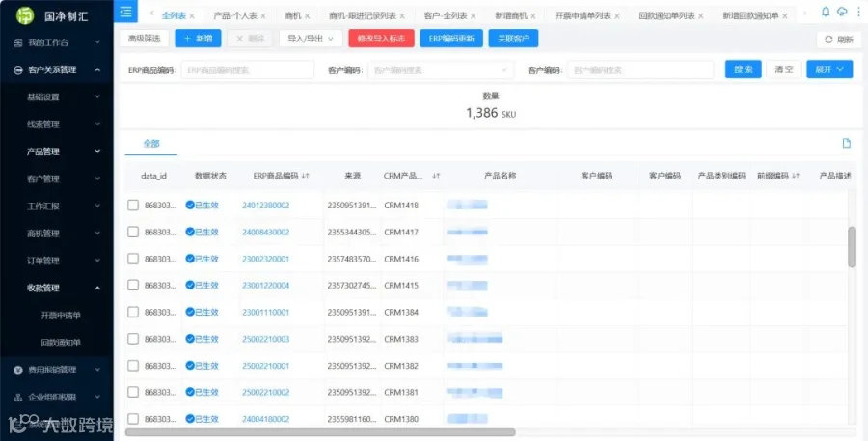
Task: Click the 企业组织权限 sidebar icon
Action: point(17,398)
